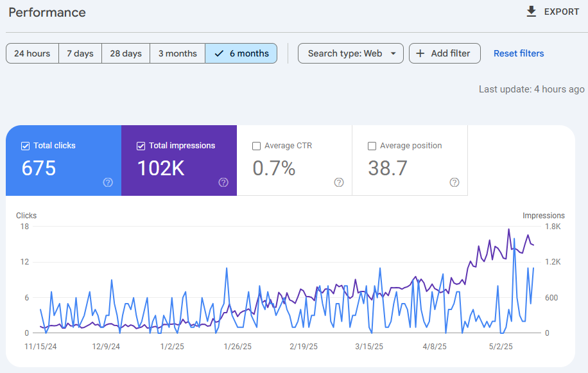Uncheck the Total clicks checkbox
Viewport: 588px width, 373px height.
pos(25,146)
